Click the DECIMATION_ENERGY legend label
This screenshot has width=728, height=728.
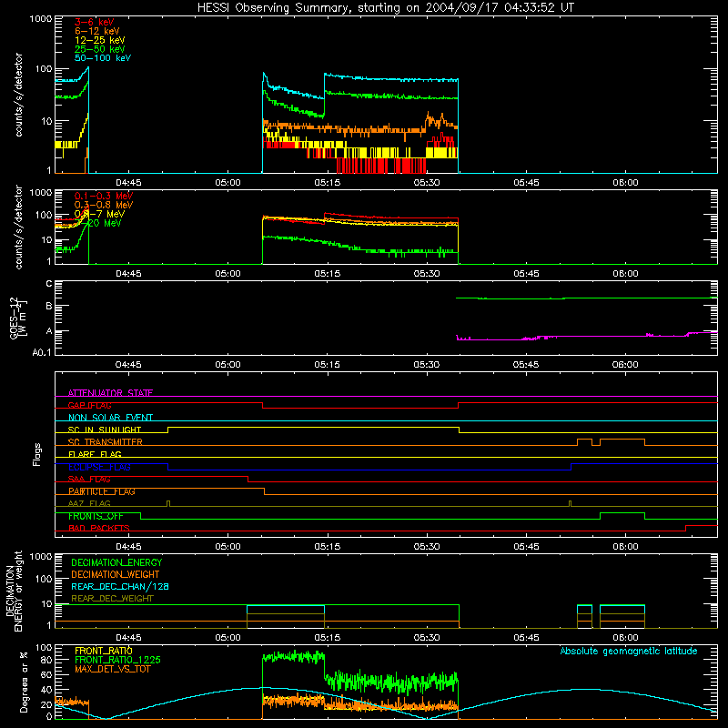click(x=116, y=562)
